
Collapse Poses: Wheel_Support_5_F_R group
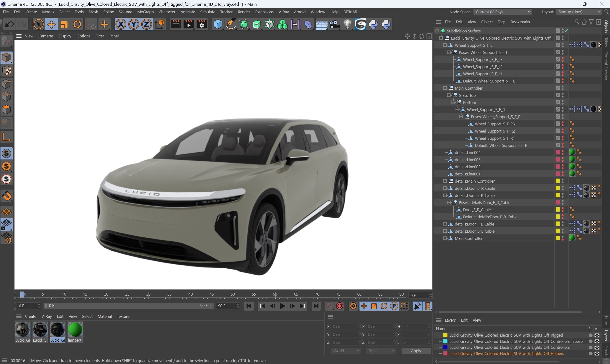(x=461, y=117)
